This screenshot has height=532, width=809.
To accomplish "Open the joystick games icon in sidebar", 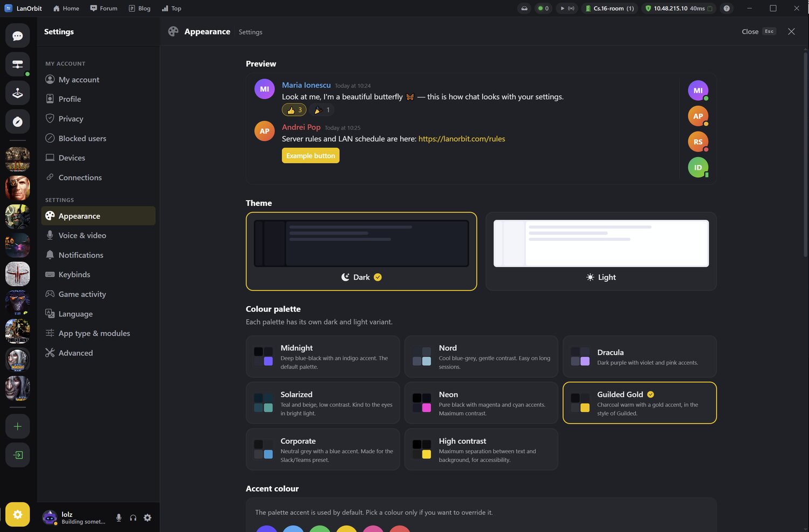I will 18,93.
